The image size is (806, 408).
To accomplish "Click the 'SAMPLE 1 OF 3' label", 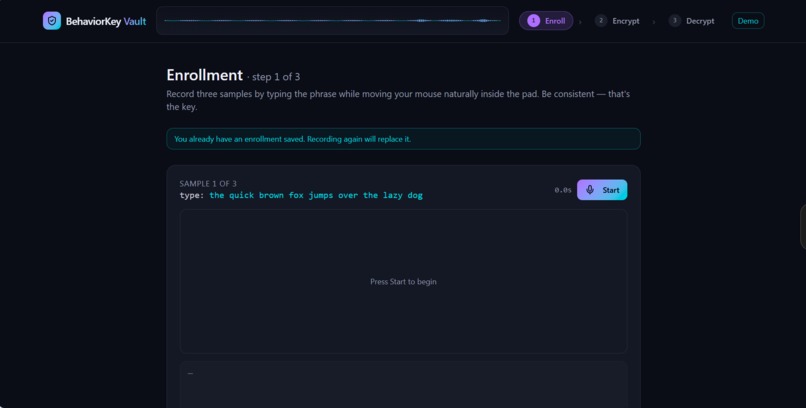I will click(x=208, y=183).
